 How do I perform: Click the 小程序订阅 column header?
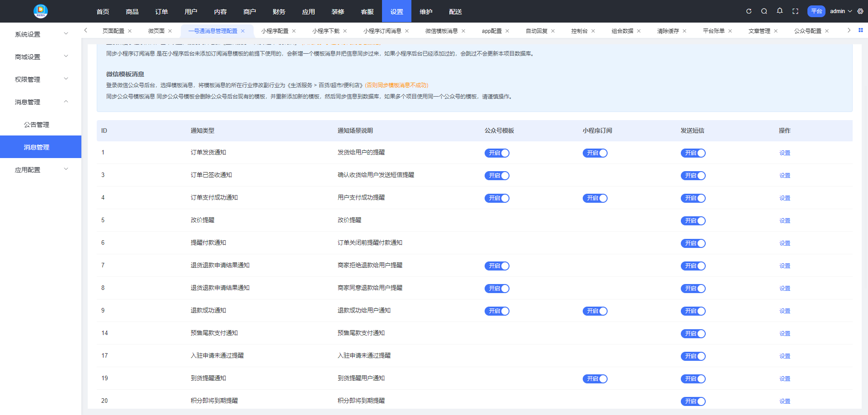[597, 131]
